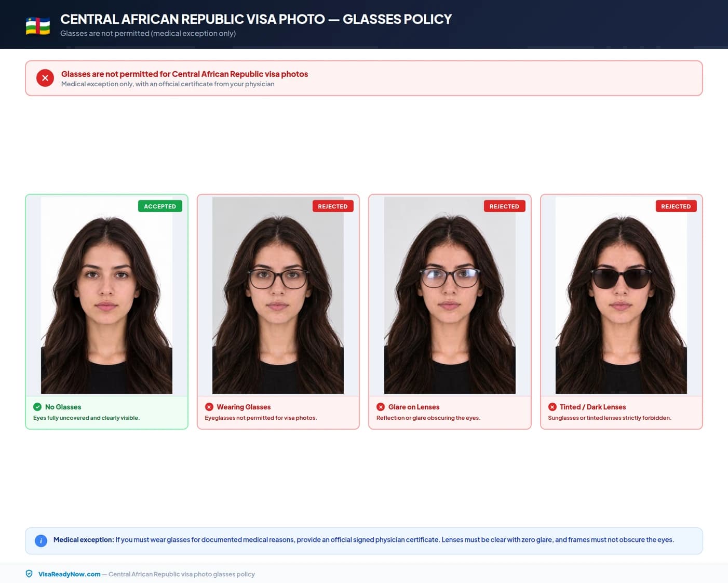Click the red X icon in the alert banner
This screenshot has height=583, width=728.
[45, 78]
